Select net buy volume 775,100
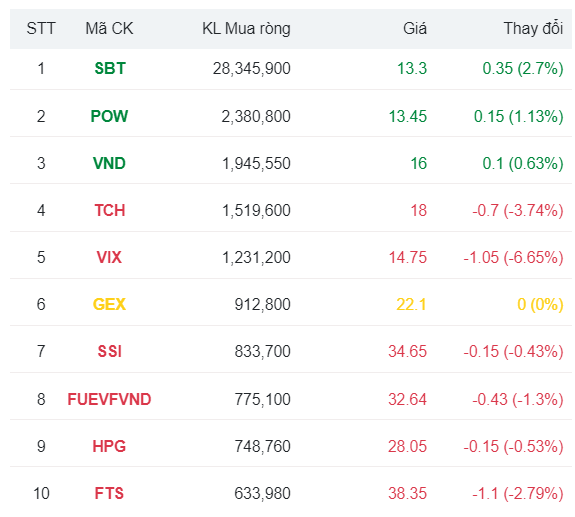The width and height of the screenshot is (575, 517). (263, 399)
